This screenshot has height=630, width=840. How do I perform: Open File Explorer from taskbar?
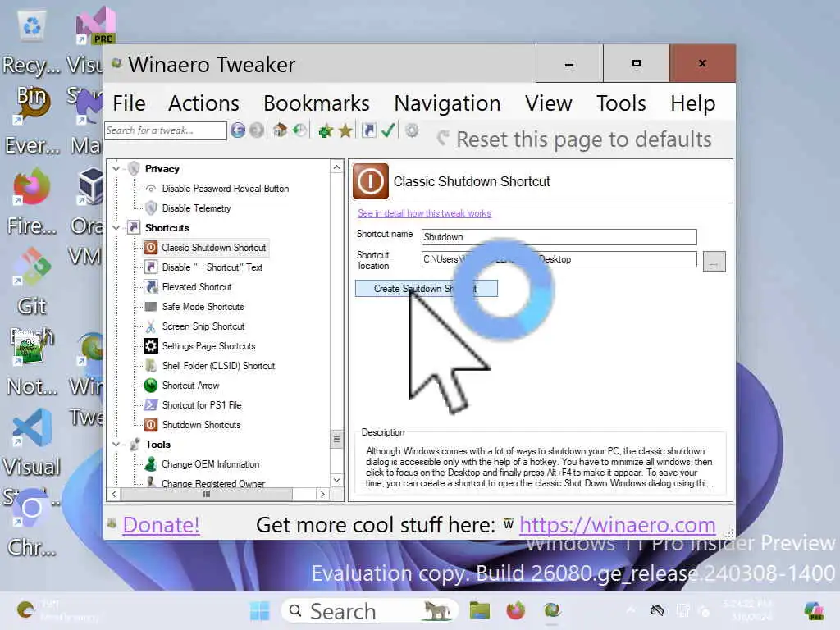coord(479,610)
